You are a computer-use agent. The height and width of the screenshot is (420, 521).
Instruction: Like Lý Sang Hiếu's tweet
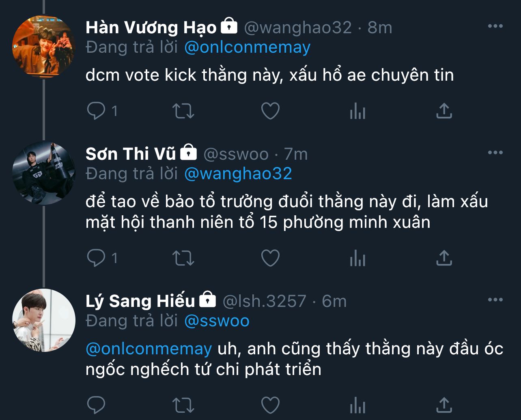tap(270, 405)
